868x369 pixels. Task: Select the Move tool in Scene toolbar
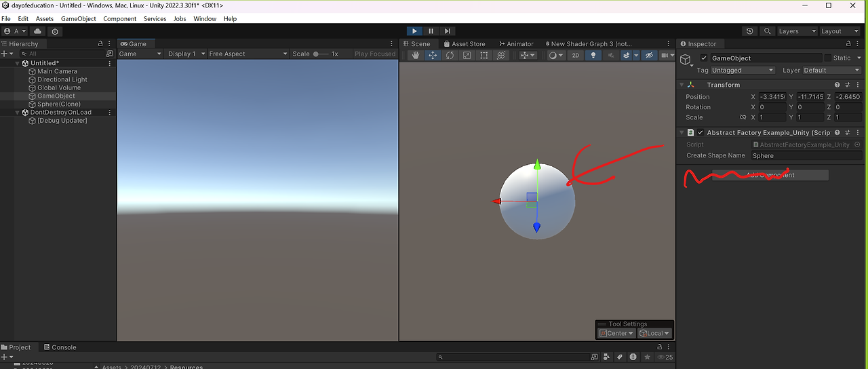tap(433, 56)
